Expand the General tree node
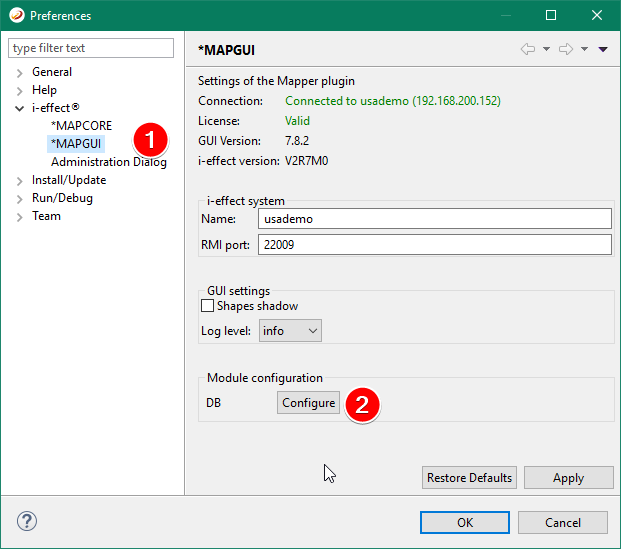 tap(19, 72)
